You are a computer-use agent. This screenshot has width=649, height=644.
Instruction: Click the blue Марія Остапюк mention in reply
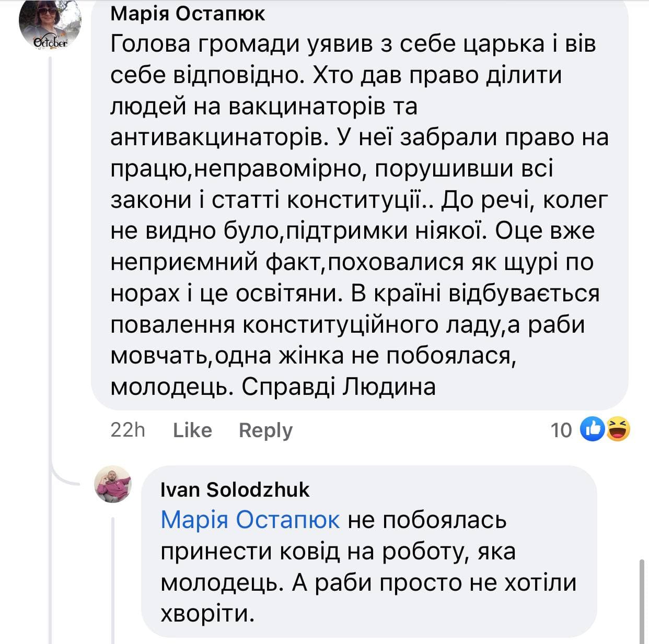(x=250, y=520)
